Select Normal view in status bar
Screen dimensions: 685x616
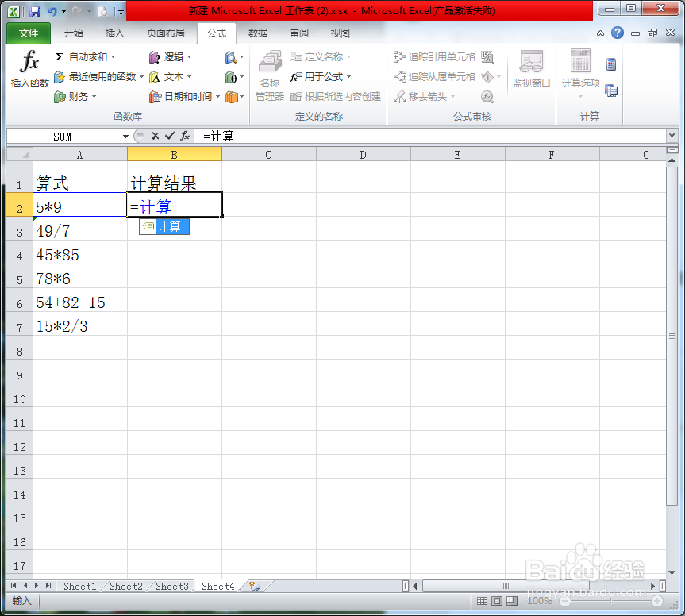click(483, 601)
